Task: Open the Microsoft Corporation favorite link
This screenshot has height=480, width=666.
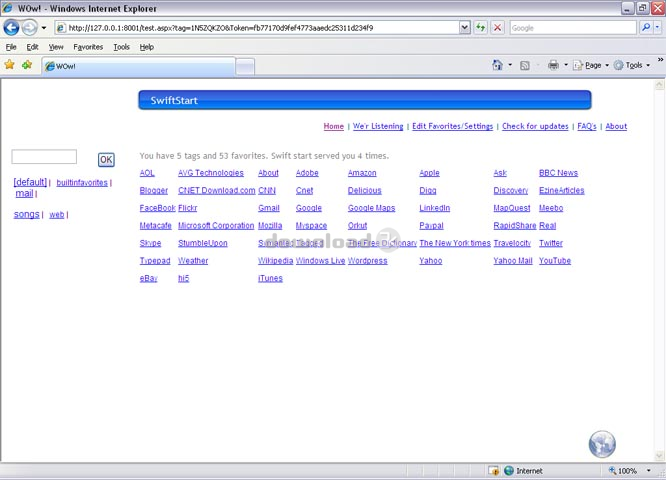Action: coord(216,226)
